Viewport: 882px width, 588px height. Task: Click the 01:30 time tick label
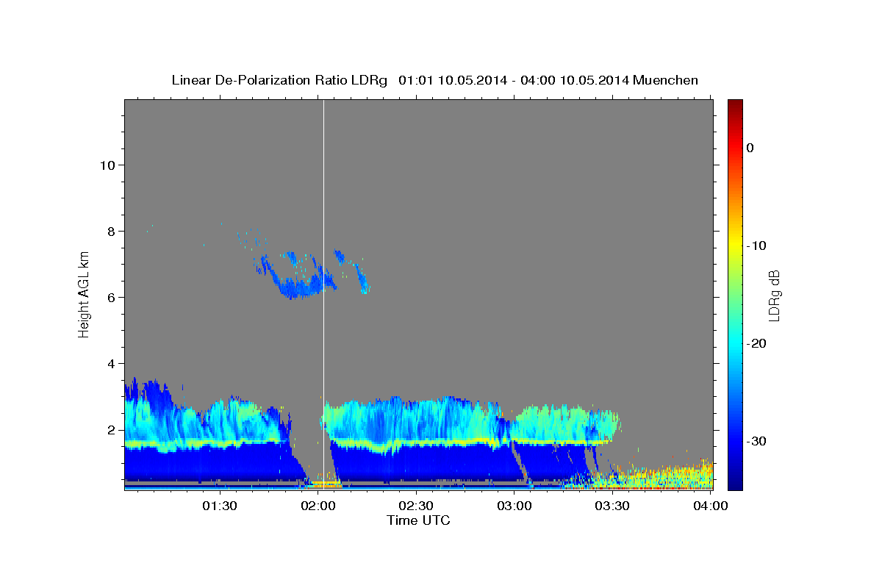pyautogui.click(x=220, y=506)
